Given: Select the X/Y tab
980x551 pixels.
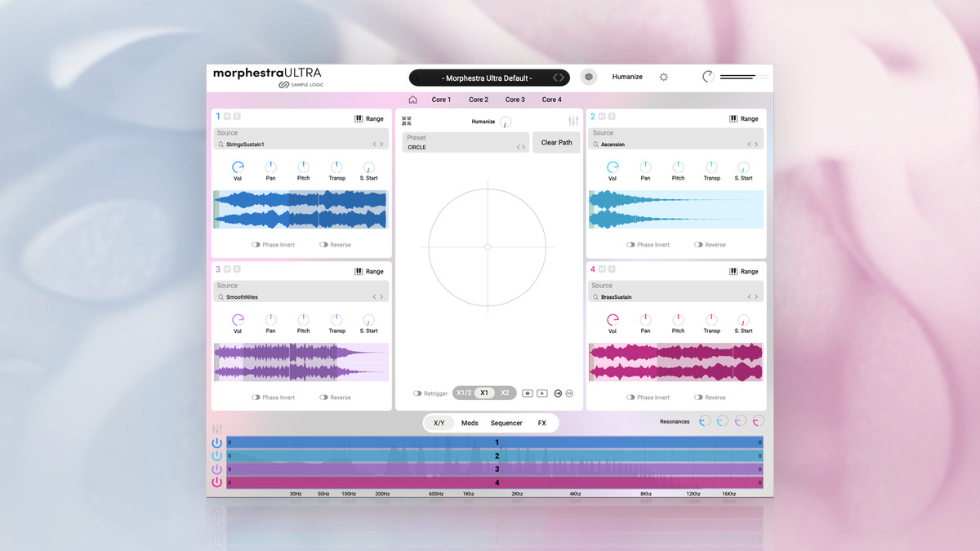Looking at the screenshot, I should pyautogui.click(x=439, y=423).
